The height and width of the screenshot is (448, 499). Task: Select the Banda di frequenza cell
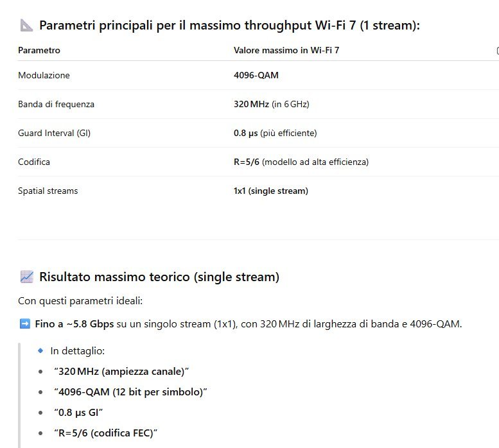click(56, 104)
